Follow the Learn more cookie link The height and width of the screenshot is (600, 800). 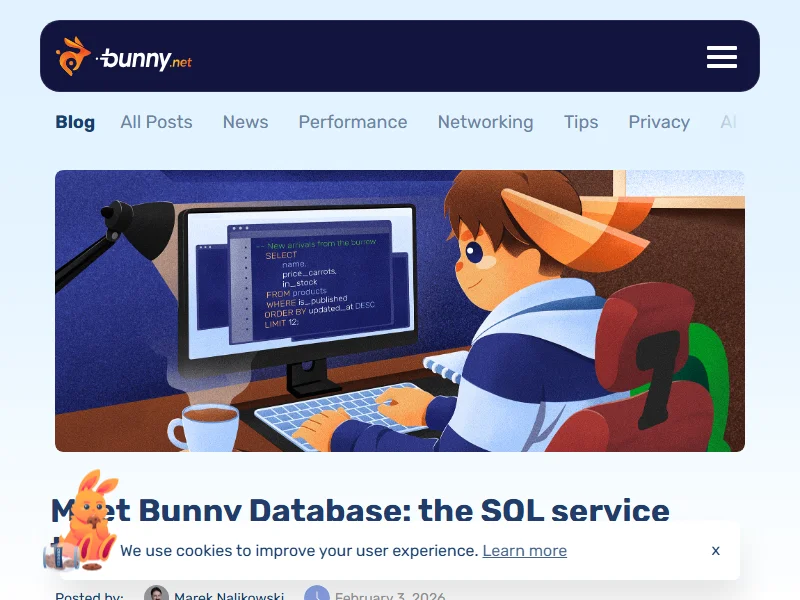coord(524,551)
